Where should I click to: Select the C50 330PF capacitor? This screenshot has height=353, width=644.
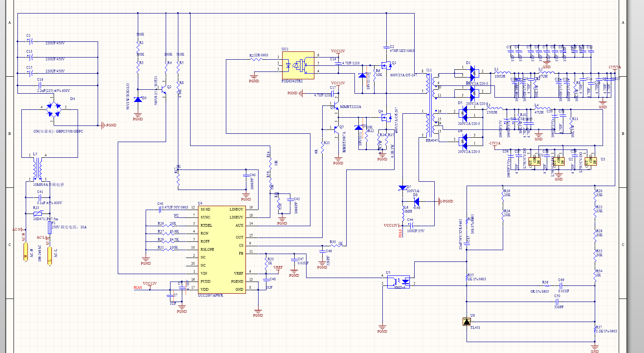[x=557, y=301]
